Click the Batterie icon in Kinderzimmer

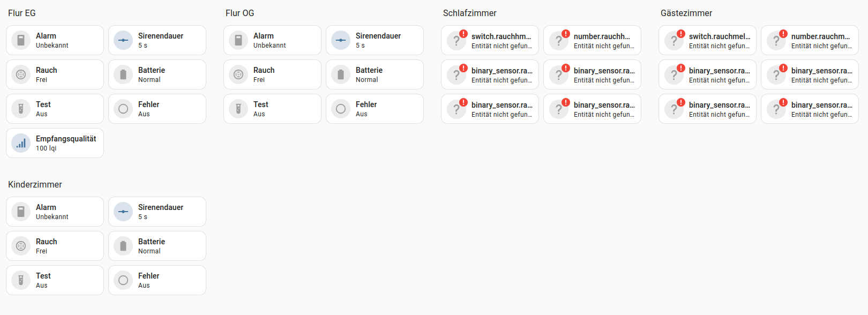123,246
